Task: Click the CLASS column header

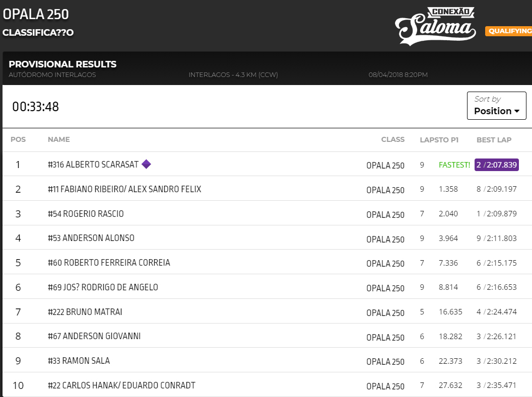Action: coord(392,139)
